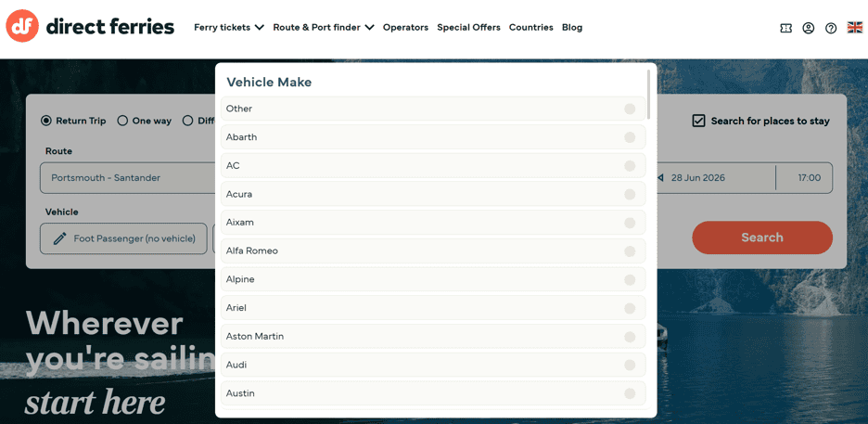Click the arrow icon before 28 Jun 2026
868x424 pixels.
(660, 178)
